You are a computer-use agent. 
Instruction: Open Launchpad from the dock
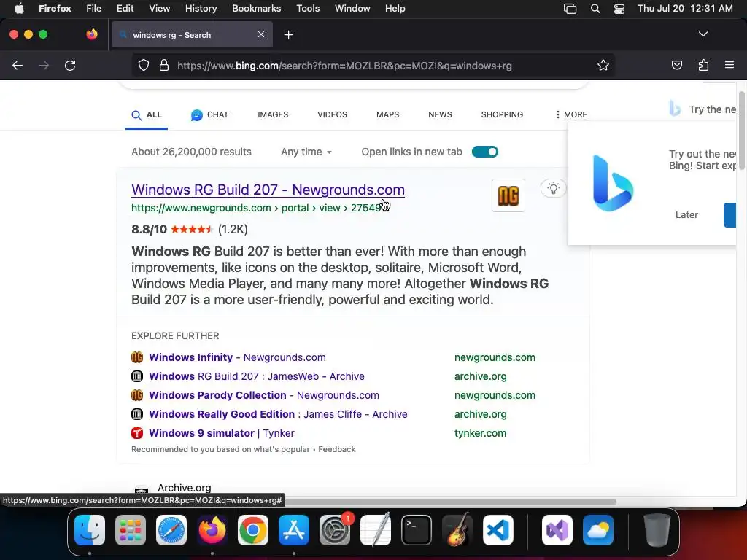click(131, 530)
